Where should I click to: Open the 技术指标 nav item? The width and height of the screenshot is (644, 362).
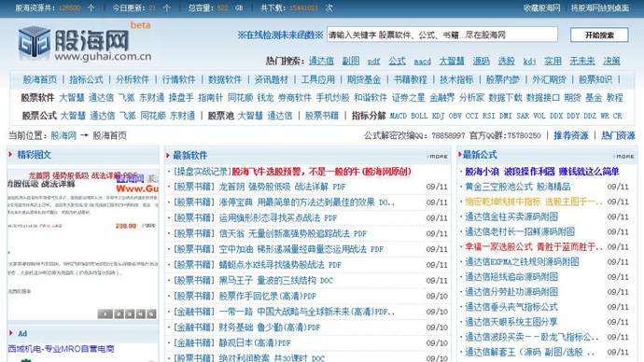click(456, 79)
